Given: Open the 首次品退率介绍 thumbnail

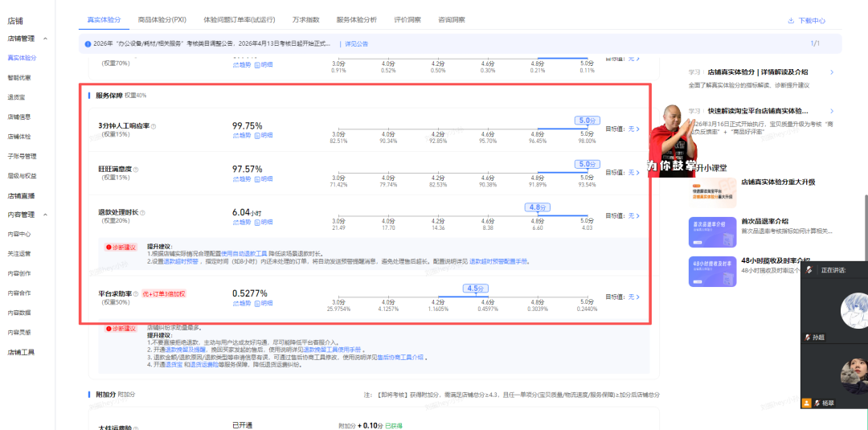Looking at the screenshot, I should (x=712, y=232).
